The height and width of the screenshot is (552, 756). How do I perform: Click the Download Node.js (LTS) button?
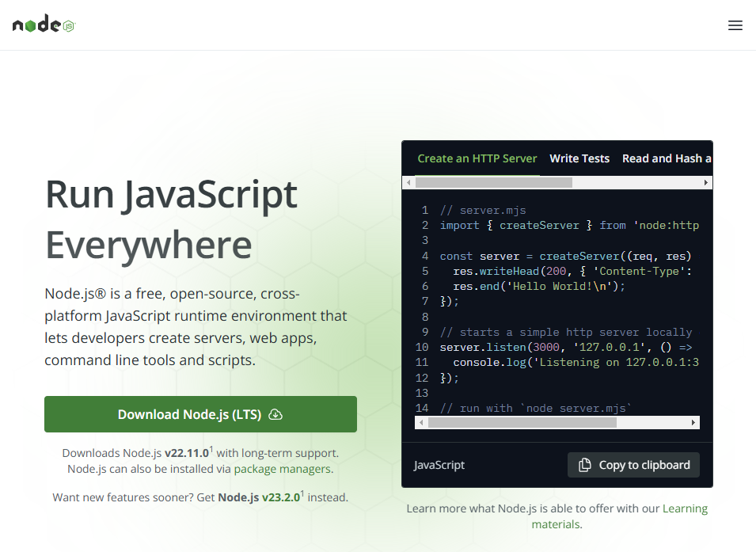click(x=200, y=414)
